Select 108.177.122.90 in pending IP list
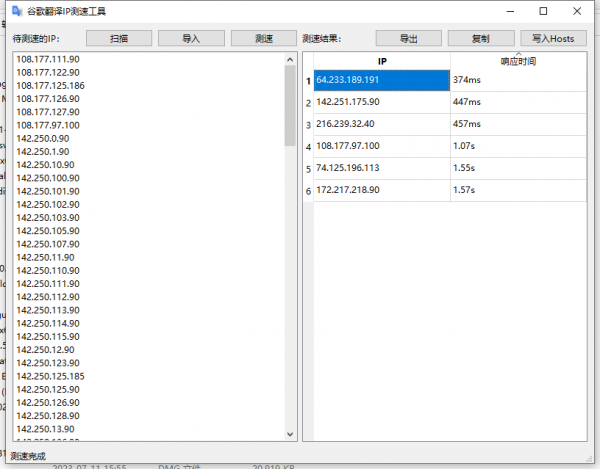The width and height of the screenshot is (600, 469). [48, 72]
